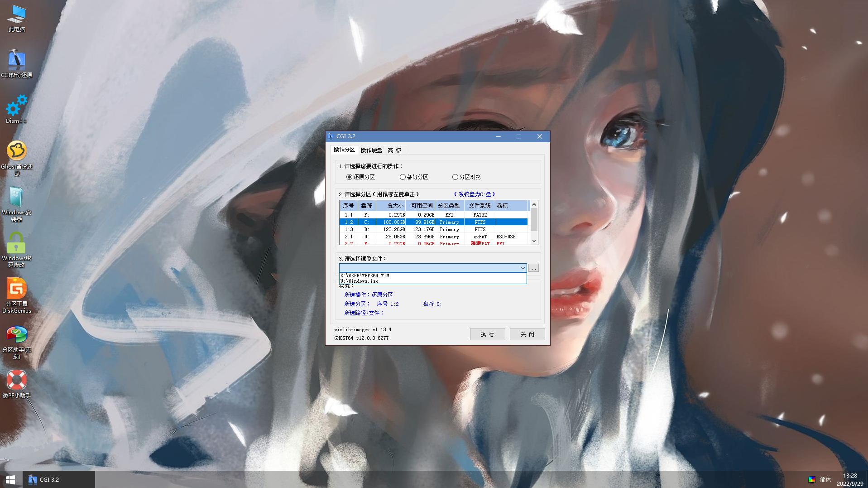Select the 还原分区 radio button
Image resolution: width=868 pixels, height=488 pixels.
coord(349,177)
